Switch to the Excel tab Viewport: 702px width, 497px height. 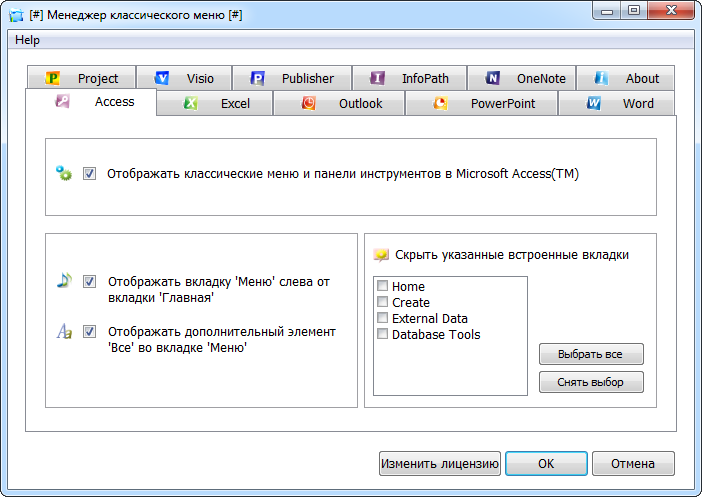tap(215, 103)
